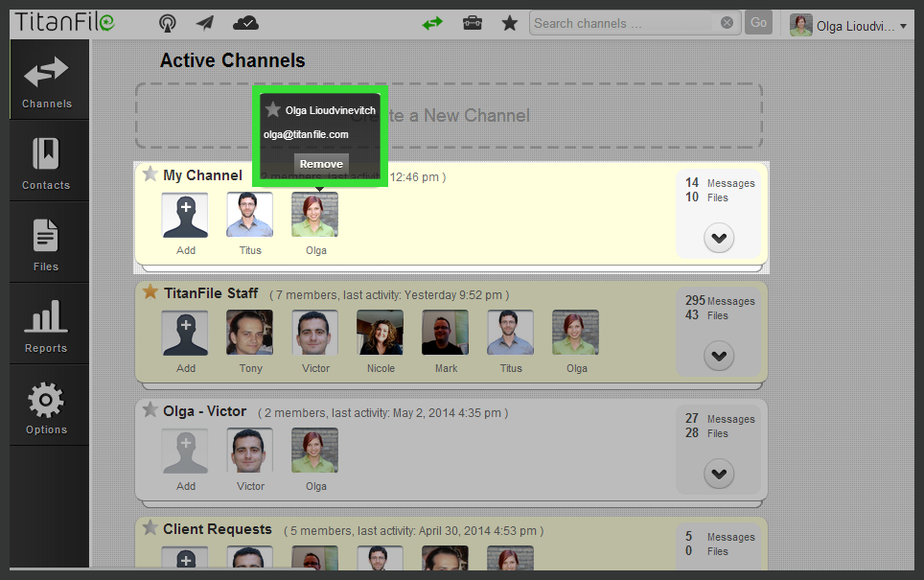Expand details for My Channel
This screenshot has height=580, width=924.
719,238
